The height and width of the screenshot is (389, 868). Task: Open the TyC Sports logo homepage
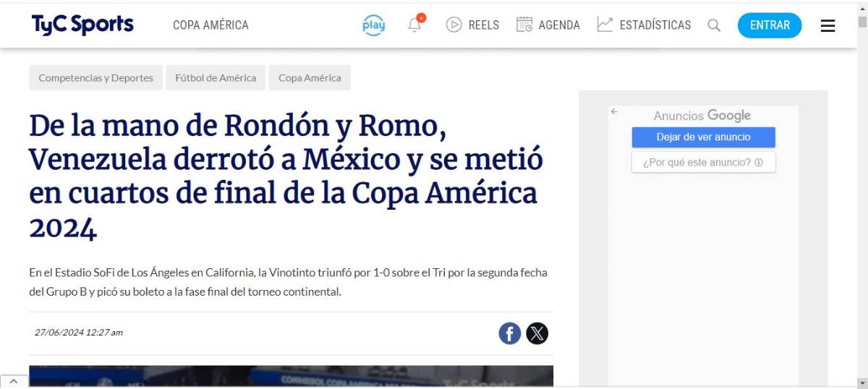click(x=82, y=25)
